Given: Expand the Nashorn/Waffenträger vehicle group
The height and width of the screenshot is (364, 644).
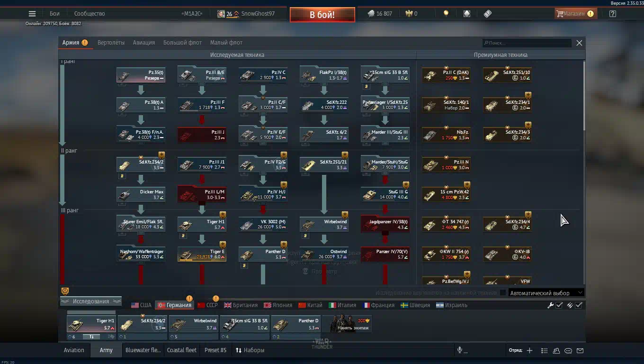Looking at the screenshot, I should pyautogui.click(x=141, y=255).
